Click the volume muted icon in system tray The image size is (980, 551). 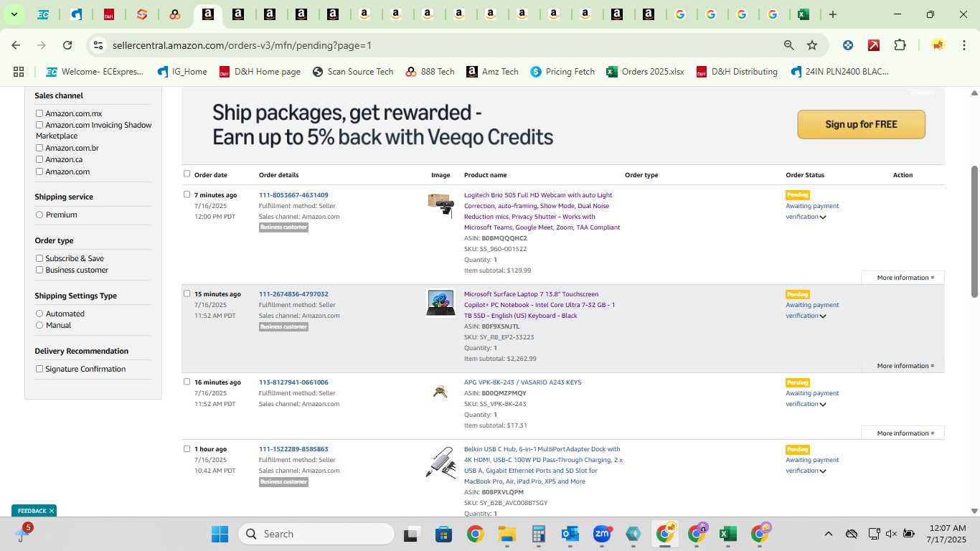pos(891,534)
